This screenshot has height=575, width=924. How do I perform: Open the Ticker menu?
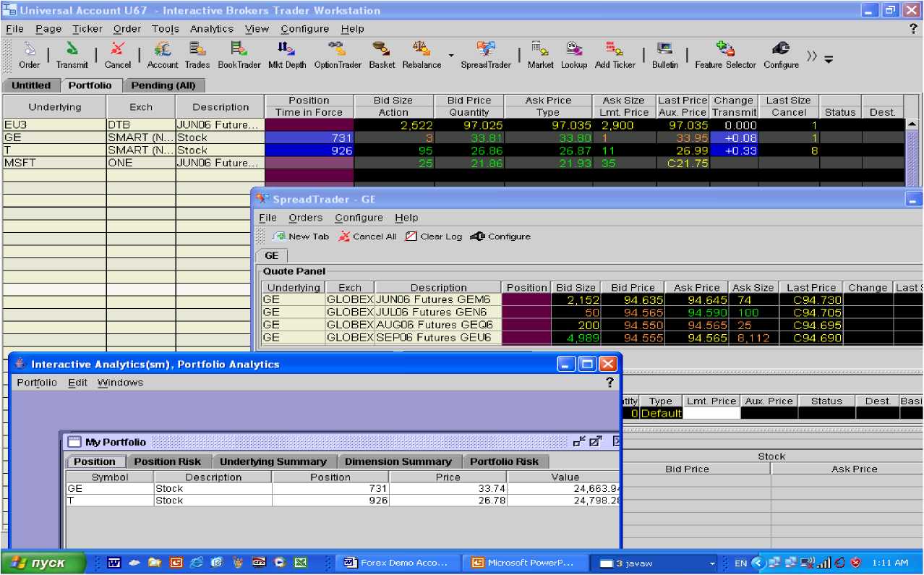[87, 29]
